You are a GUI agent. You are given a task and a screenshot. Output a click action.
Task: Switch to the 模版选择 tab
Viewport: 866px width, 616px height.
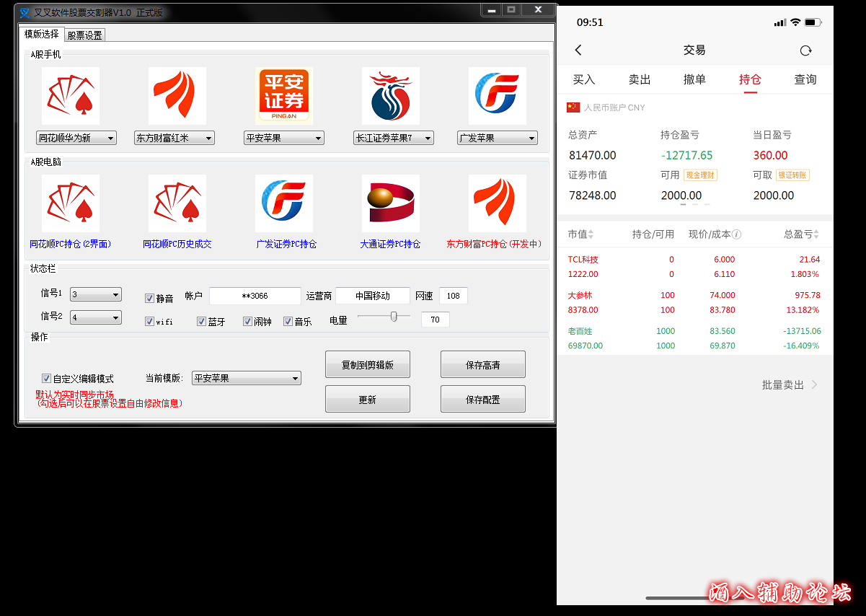[x=42, y=34]
